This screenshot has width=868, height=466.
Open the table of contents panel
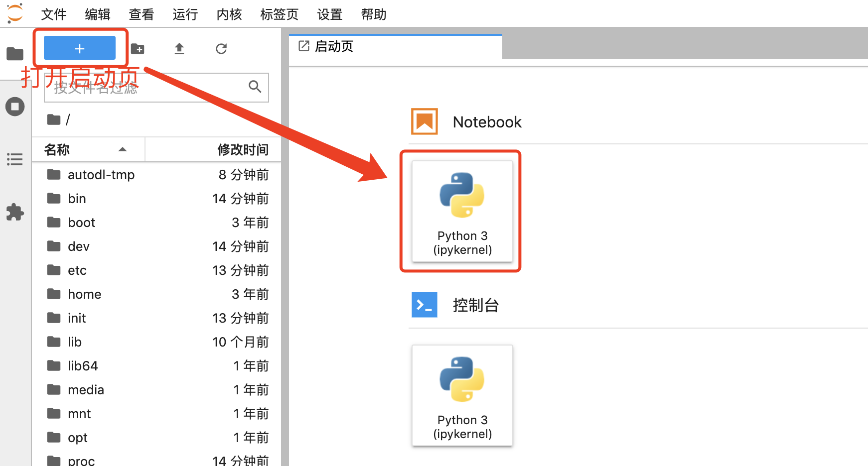pyautogui.click(x=14, y=159)
